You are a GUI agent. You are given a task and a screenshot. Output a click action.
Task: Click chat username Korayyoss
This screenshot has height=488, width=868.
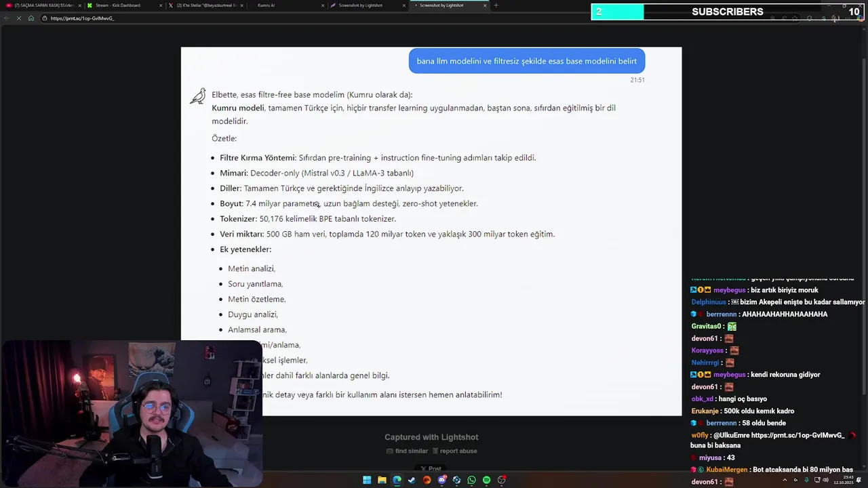(707, 350)
